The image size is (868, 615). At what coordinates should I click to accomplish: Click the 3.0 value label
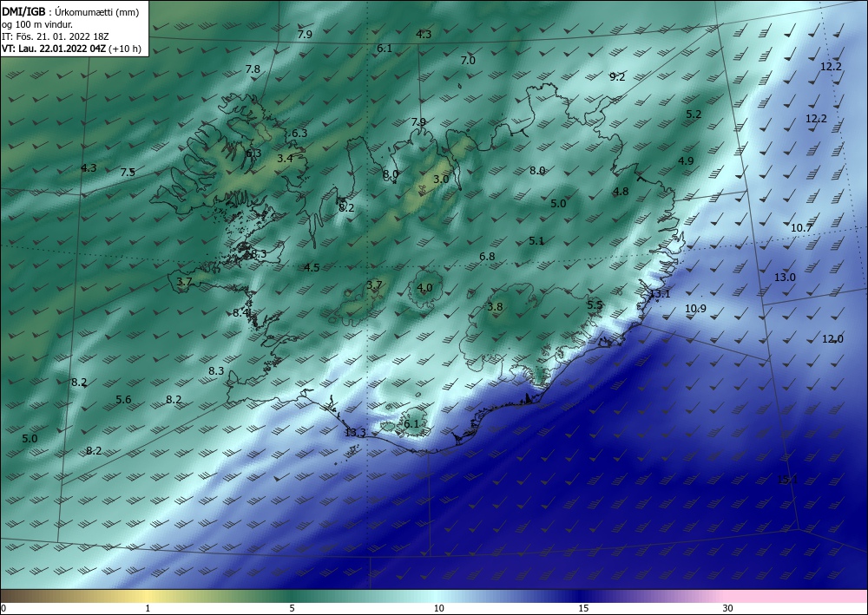coord(441,180)
